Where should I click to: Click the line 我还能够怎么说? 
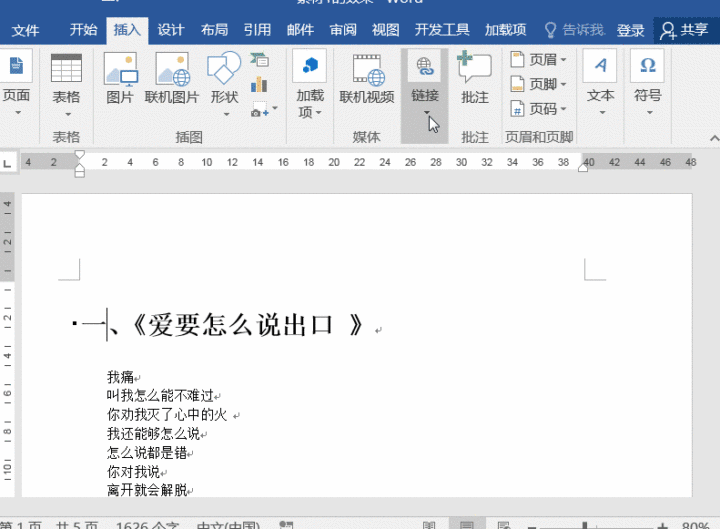point(153,433)
